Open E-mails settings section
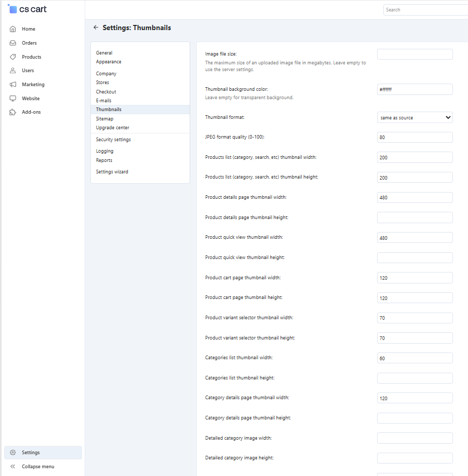The height and width of the screenshot is (476, 468). (x=103, y=101)
